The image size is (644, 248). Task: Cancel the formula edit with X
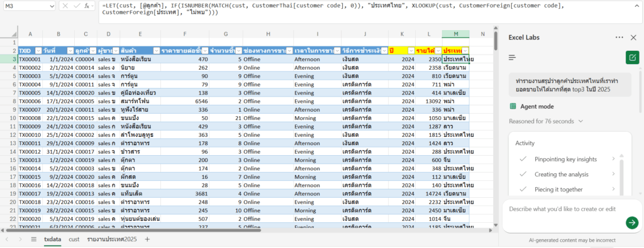(65, 6)
